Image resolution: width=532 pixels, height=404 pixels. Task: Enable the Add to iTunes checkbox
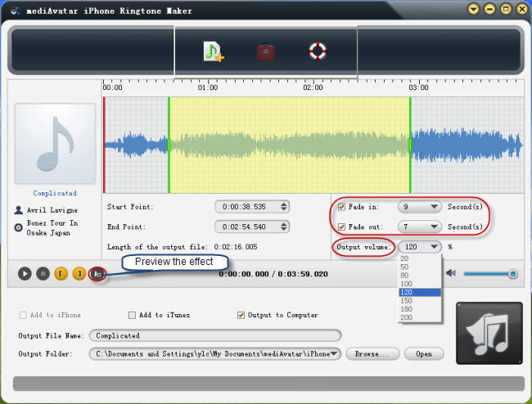click(x=132, y=315)
